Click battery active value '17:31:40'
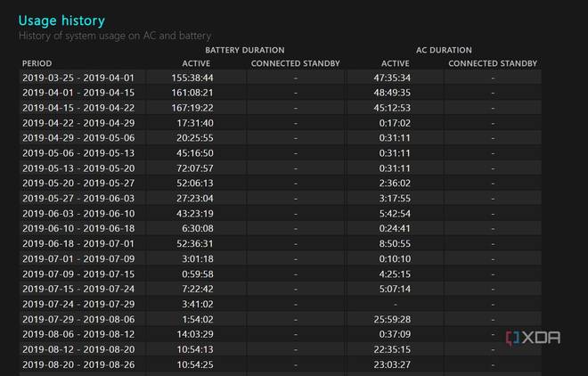Screen dimensions: 588x376 [x=195, y=123]
